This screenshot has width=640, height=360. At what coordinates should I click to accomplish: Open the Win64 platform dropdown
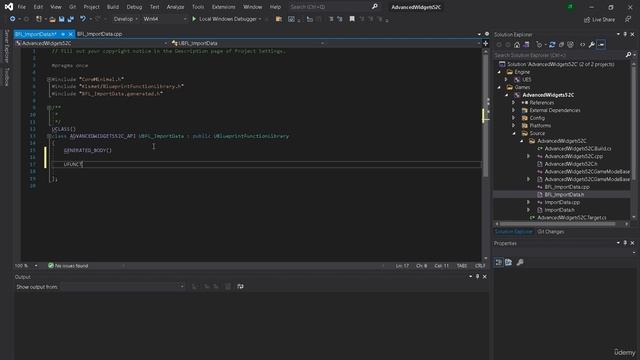pyautogui.click(x=164, y=19)
